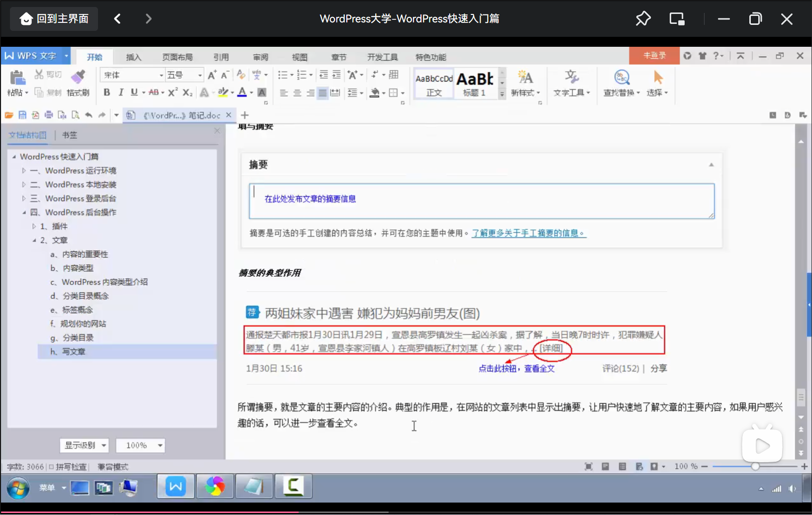Screen dimensions: 812x515
Task: Increase font size with A+ icon
Action: point(212,75)
